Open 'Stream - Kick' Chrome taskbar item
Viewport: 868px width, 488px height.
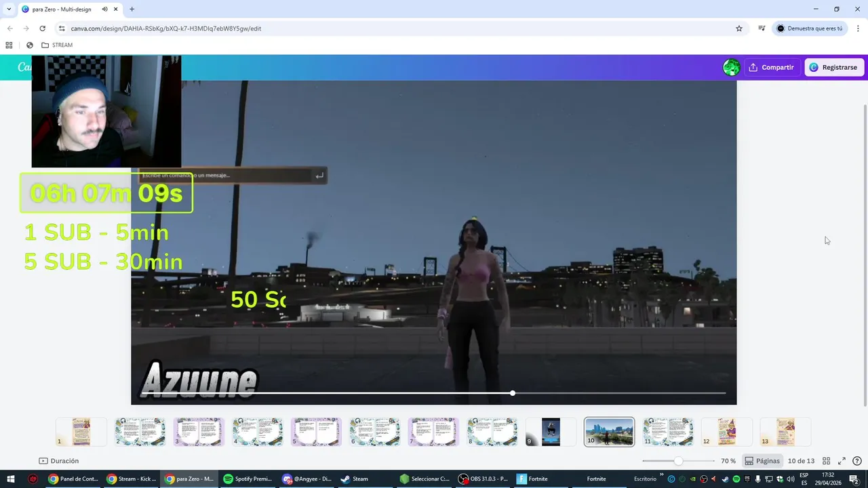(x=132, y=479)
